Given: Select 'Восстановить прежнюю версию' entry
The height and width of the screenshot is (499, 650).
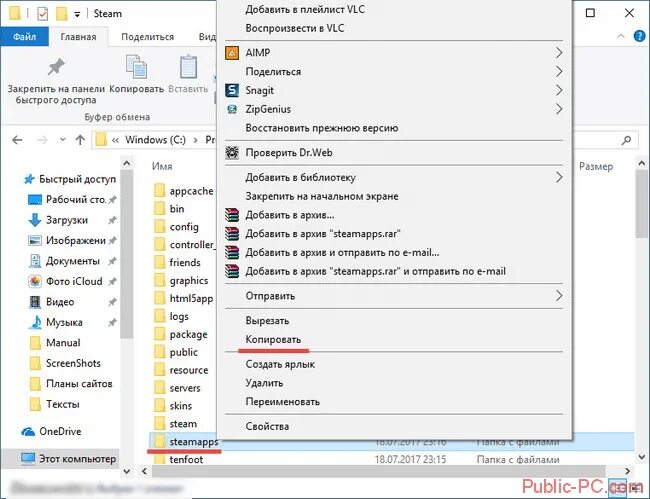Looking at the screenshot, I should pos(322,128).
